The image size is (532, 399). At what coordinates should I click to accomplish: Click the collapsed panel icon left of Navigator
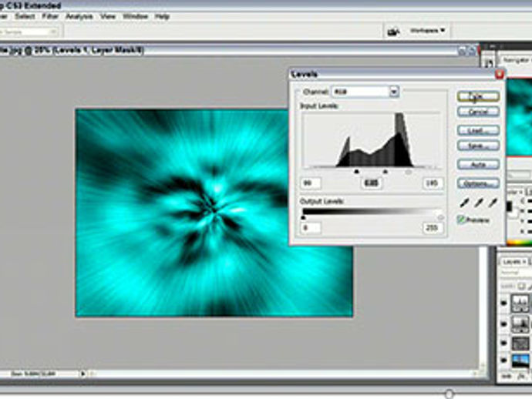coord(489,62)
